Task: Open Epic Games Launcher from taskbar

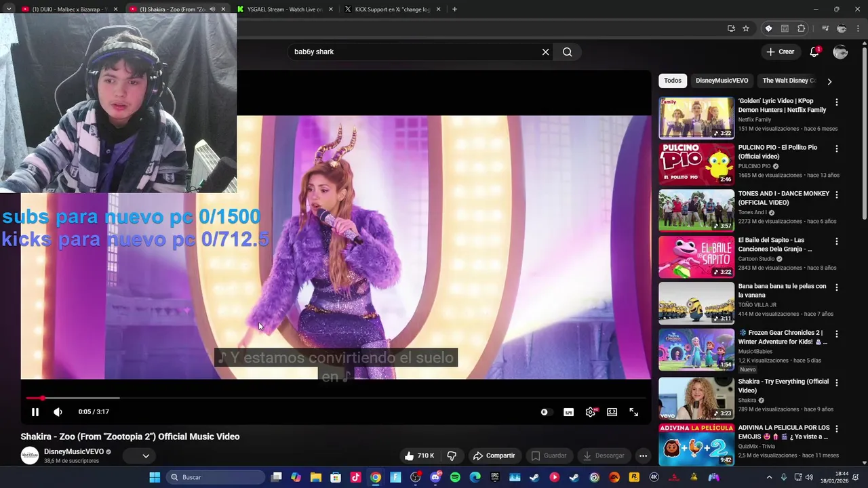Action: (x=494, y=477)
